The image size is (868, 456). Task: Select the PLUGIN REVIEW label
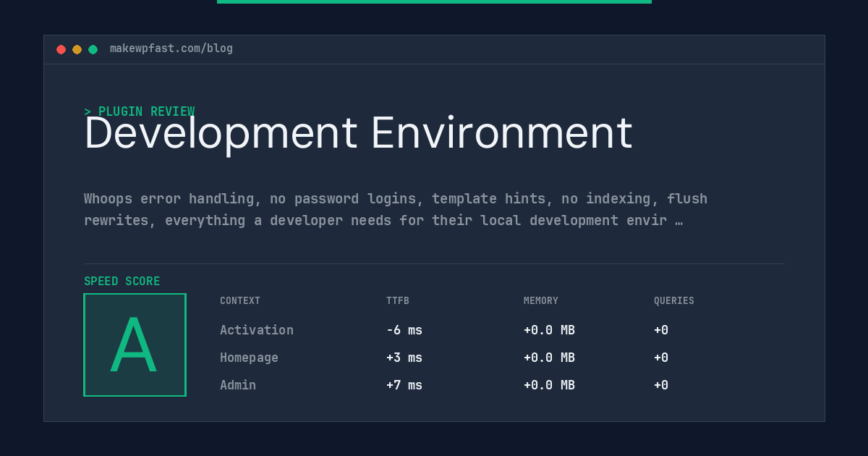(146, 111)
